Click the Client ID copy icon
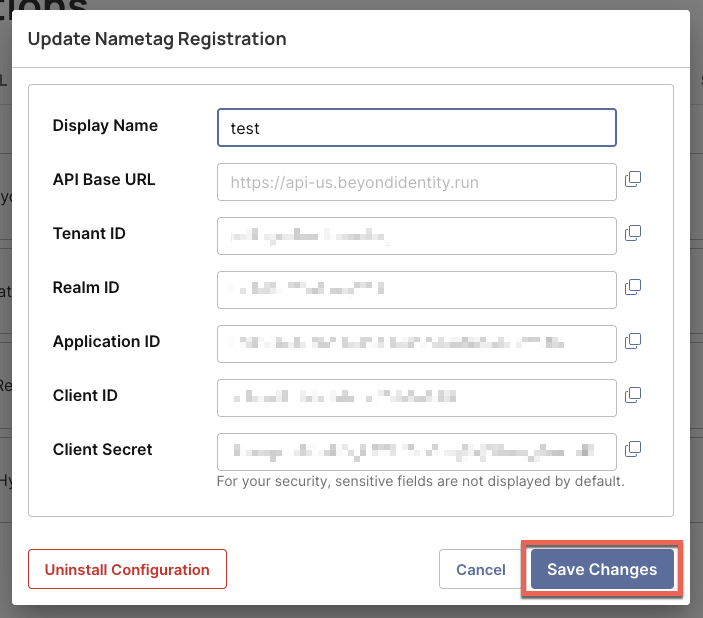Screen dimensions: 703x618 coord(632,395)
